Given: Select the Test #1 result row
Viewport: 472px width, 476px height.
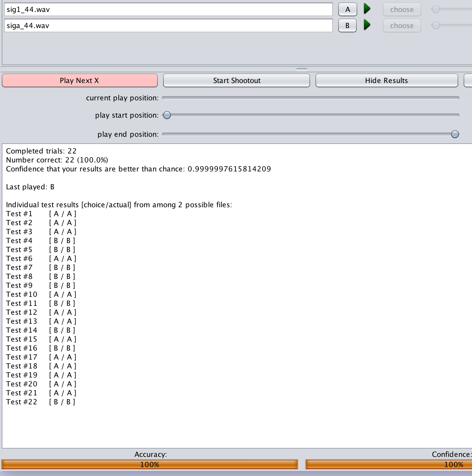Looking at the screenshot, I should 41,214.
